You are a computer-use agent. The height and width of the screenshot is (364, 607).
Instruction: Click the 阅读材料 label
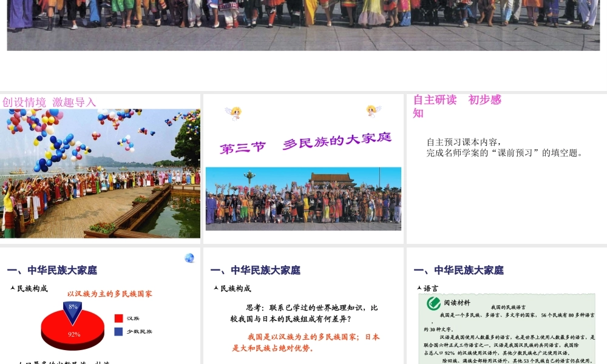pyautogui.click(x=457, y=303)
